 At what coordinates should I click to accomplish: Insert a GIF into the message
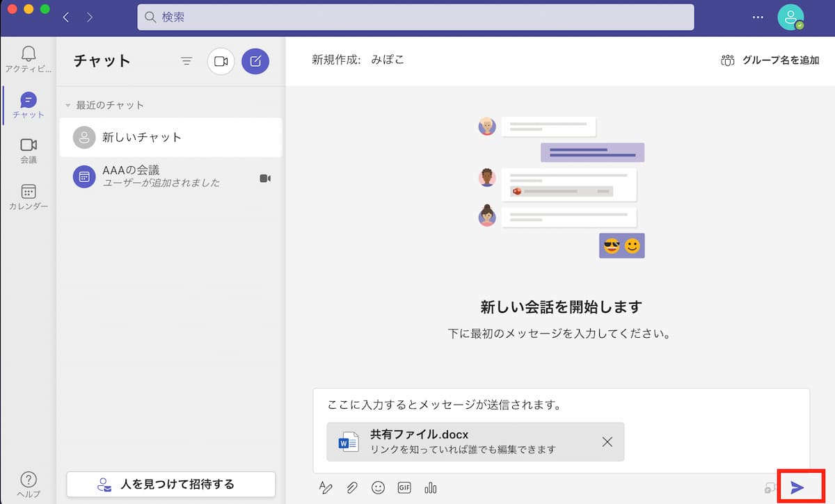click(x=404, y=488)
